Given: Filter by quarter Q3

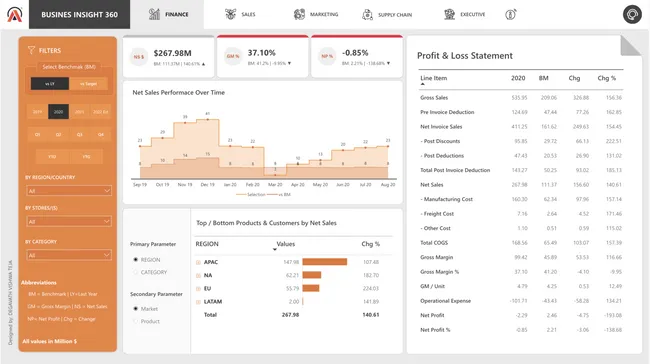Looking at the screenshot, I should point(80,134).
